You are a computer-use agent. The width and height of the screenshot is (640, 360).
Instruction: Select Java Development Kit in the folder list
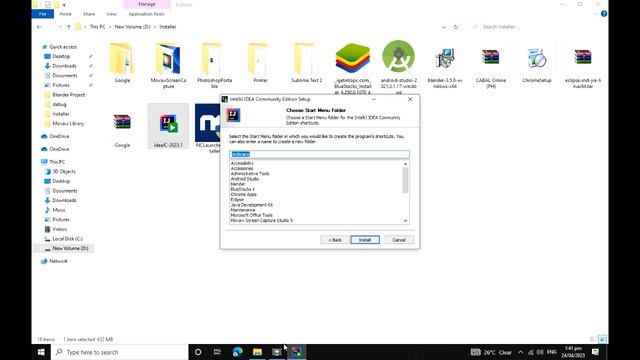[x=251, y=205]
